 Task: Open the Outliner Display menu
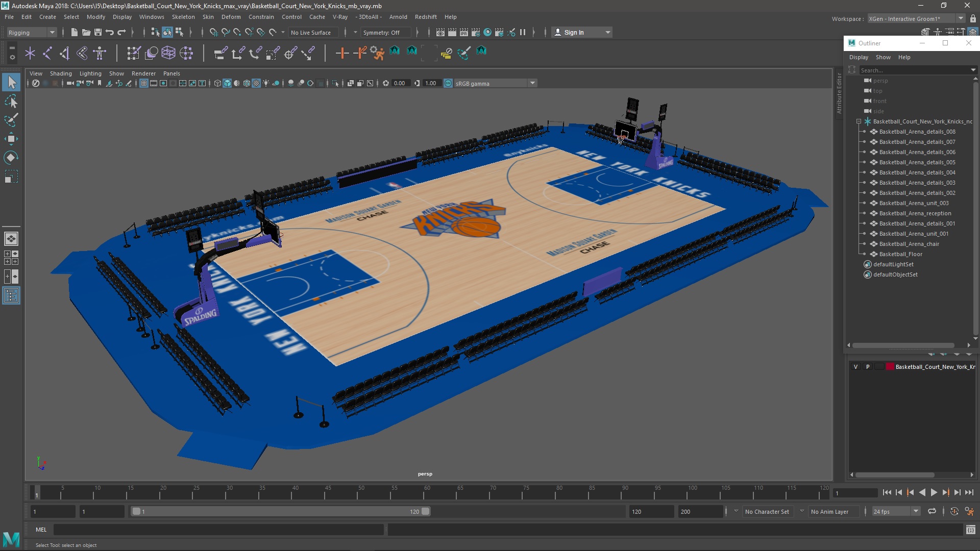(x=859, y=57)
